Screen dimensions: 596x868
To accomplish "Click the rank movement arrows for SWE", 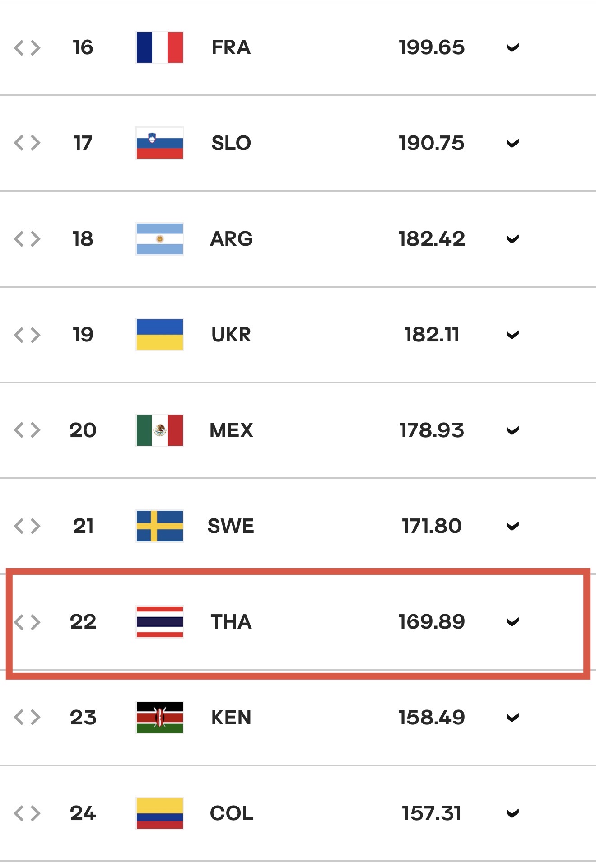I will click(x=27, y=526).
